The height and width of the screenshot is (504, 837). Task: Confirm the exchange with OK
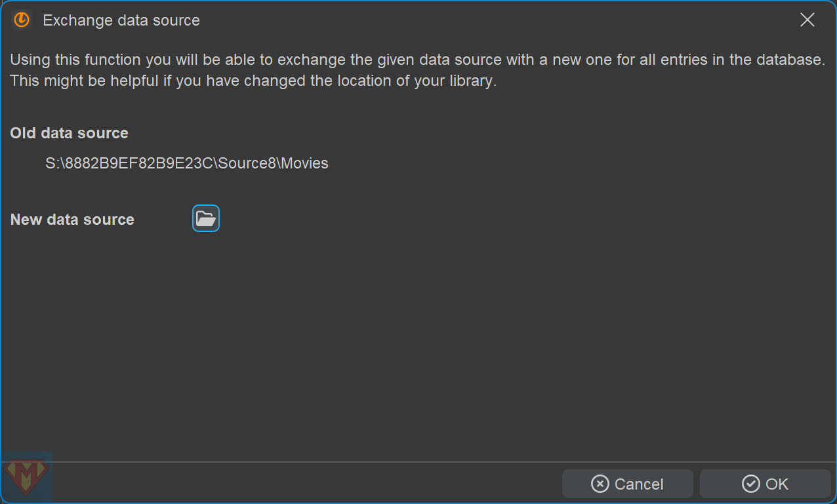pyautogui.click(x=765, y=484)
